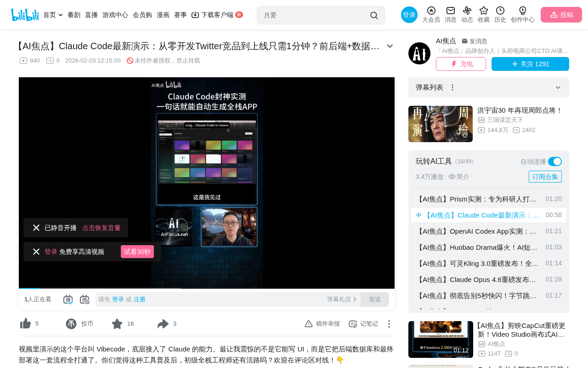Seek on the video progress bar

click(x=207, y=288)
